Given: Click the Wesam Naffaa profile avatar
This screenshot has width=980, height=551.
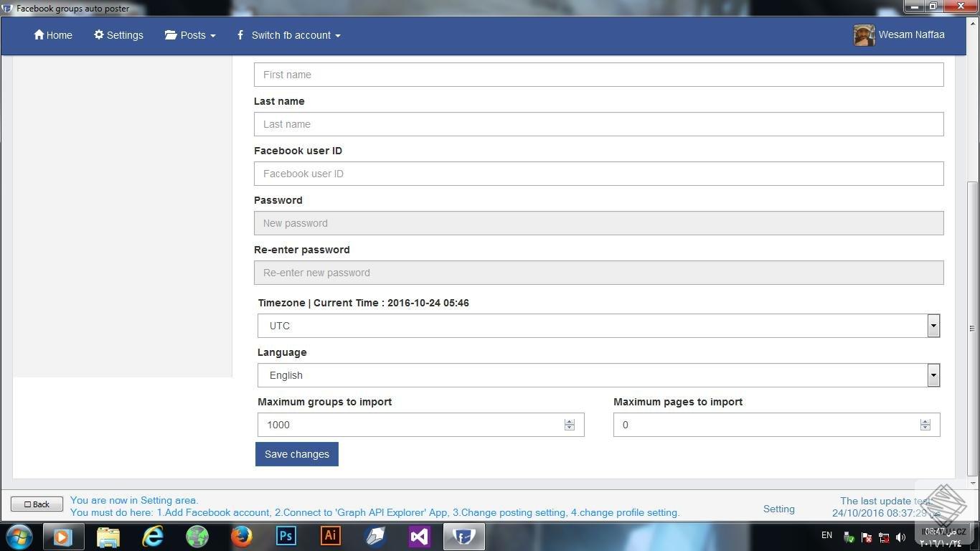Looking at the screenshot, I should click(x=864, y=35).
